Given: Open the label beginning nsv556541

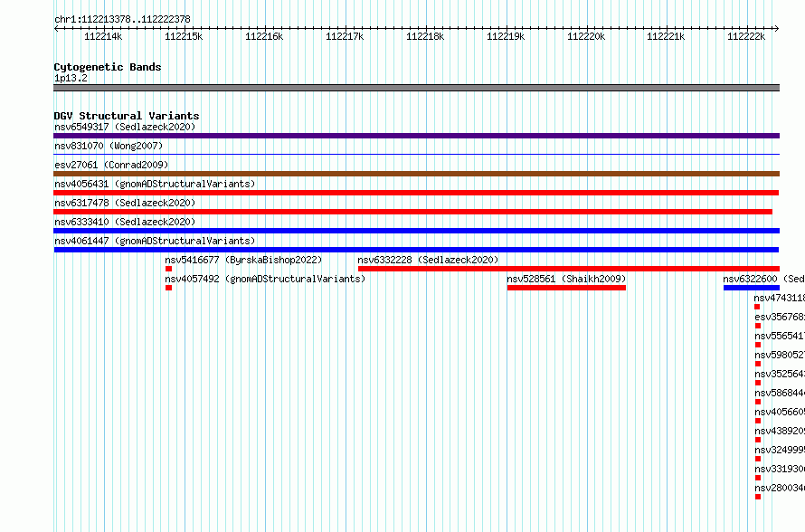Looking at the screenshot, I should [x=780, y=336].
